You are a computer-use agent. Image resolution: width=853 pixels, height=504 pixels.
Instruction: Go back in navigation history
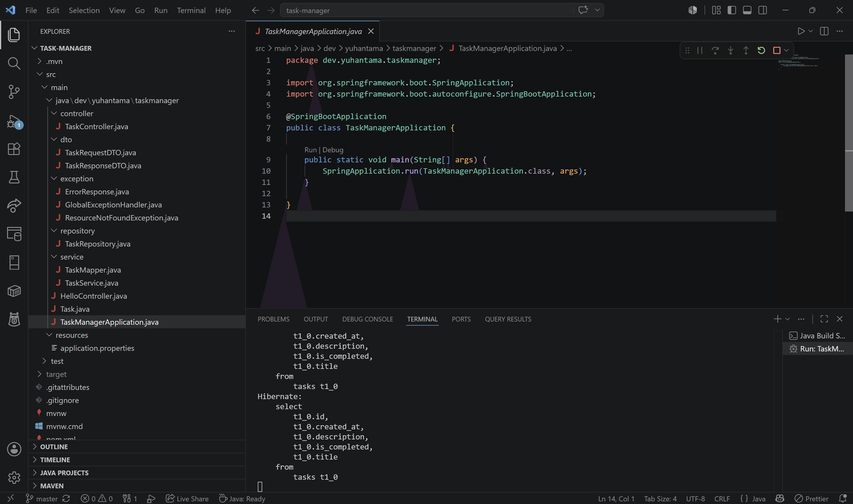coord(255,11)
